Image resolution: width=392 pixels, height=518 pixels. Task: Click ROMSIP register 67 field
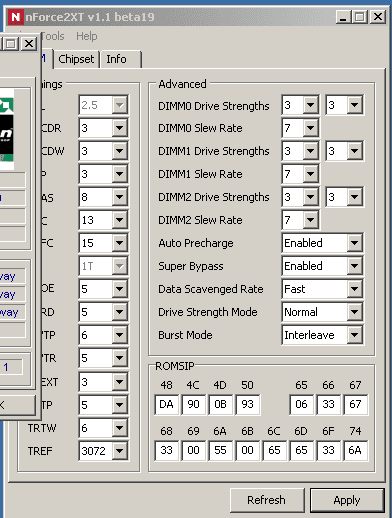pos(355,405)
